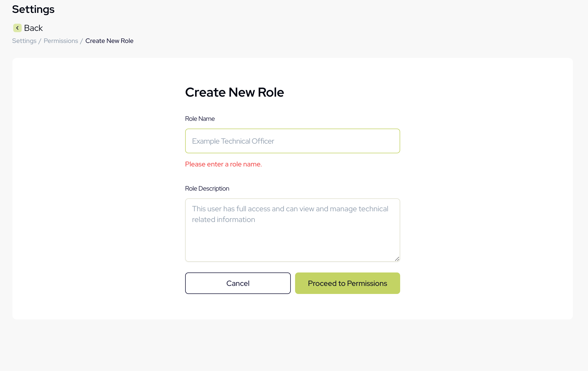Select the Create New Role breadcrumb entry
The height and width of the screenshot is (371, 588).
click(109, 41)
